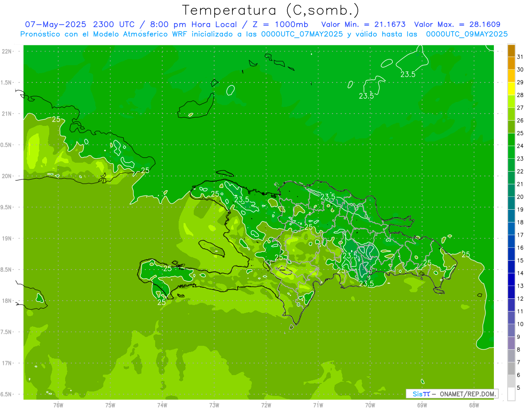The height and width of the screenshot is (411, 532).
Task: Click the legend swatch between 24 and 25
Action: tap(511, 140)
